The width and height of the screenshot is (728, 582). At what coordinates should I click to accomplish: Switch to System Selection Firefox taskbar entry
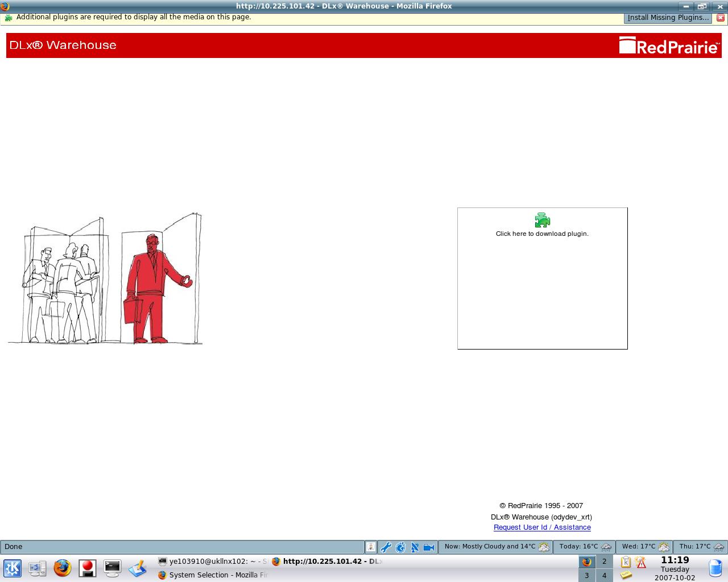pos(213,575)
